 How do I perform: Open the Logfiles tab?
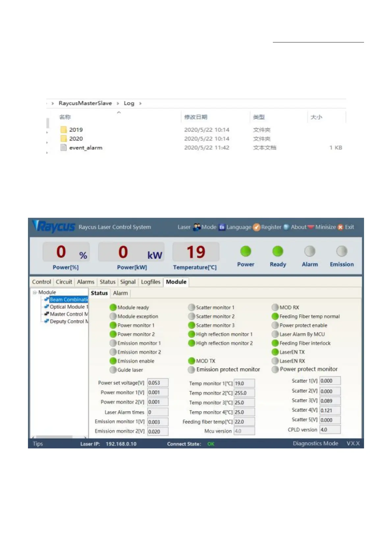point(150,282)
